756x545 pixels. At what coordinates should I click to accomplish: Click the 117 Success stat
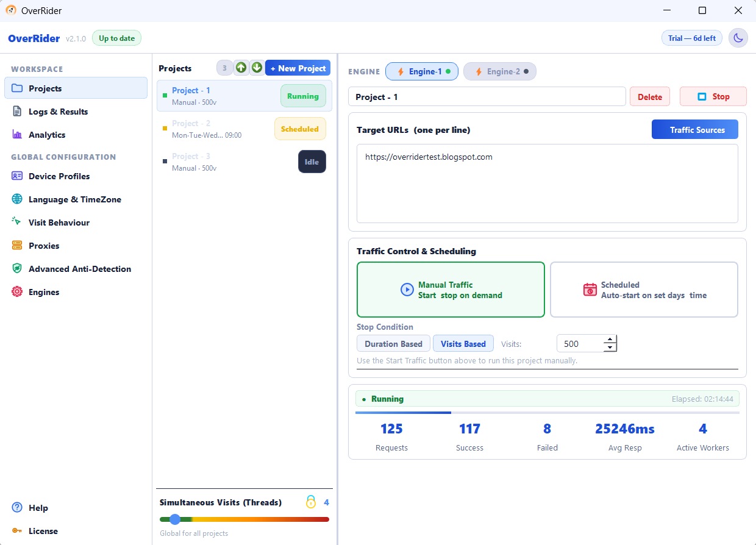[469, 436]
